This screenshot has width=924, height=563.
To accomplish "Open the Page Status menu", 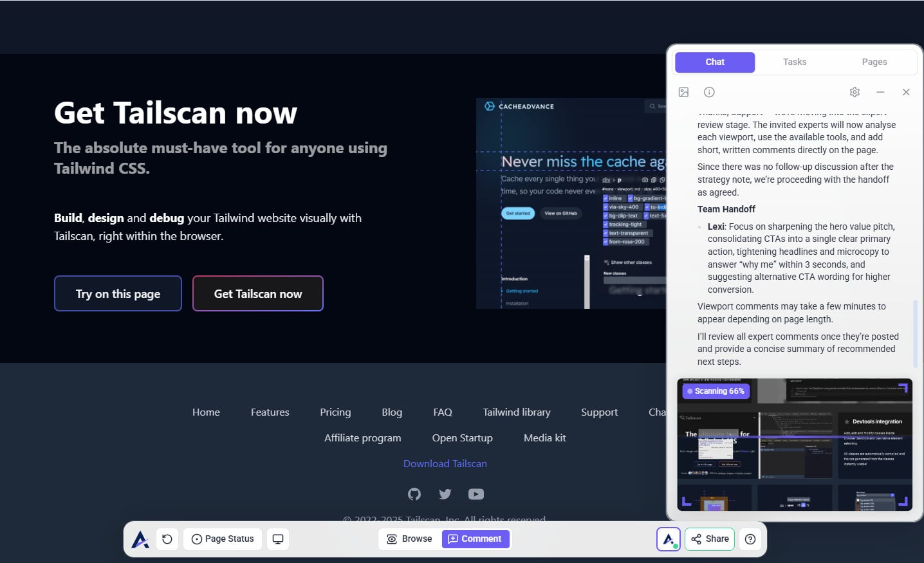I will (223, 539).
